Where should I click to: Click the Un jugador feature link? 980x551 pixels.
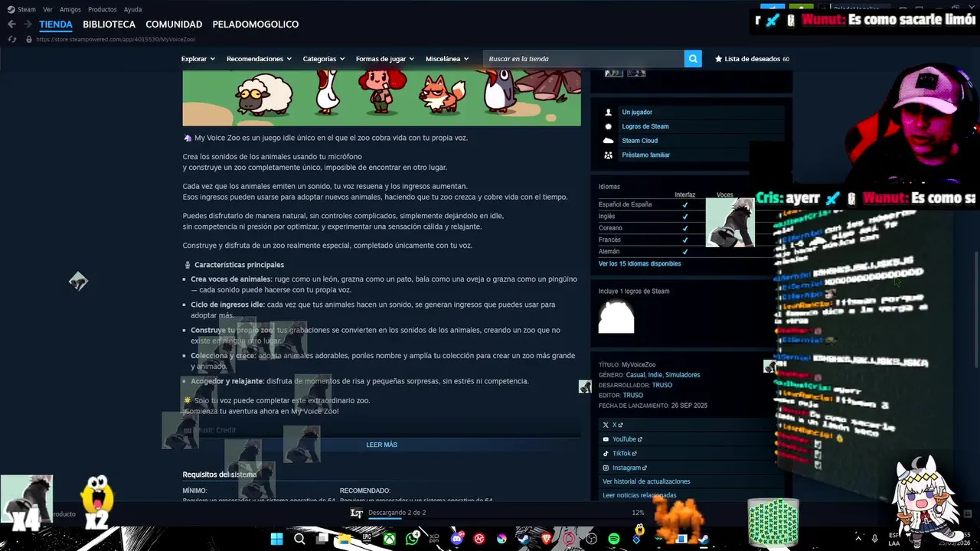(x=637, y=112)
